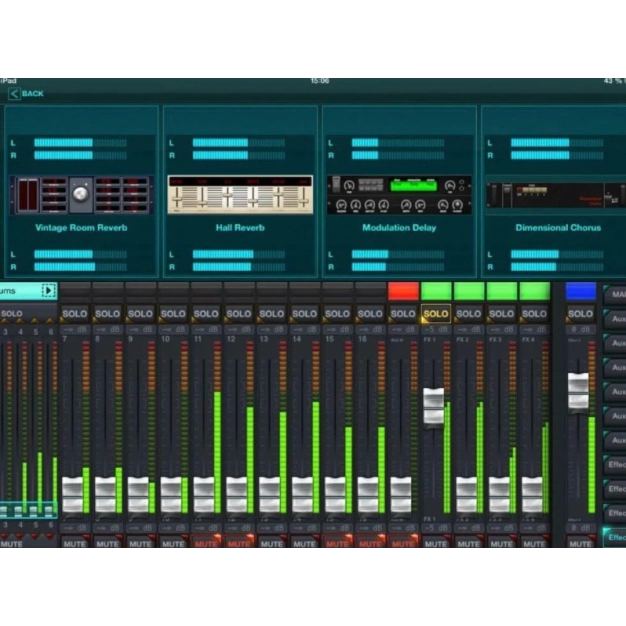Mute channel 13
This screenshot has height=626, width=626.
[272, 543]
